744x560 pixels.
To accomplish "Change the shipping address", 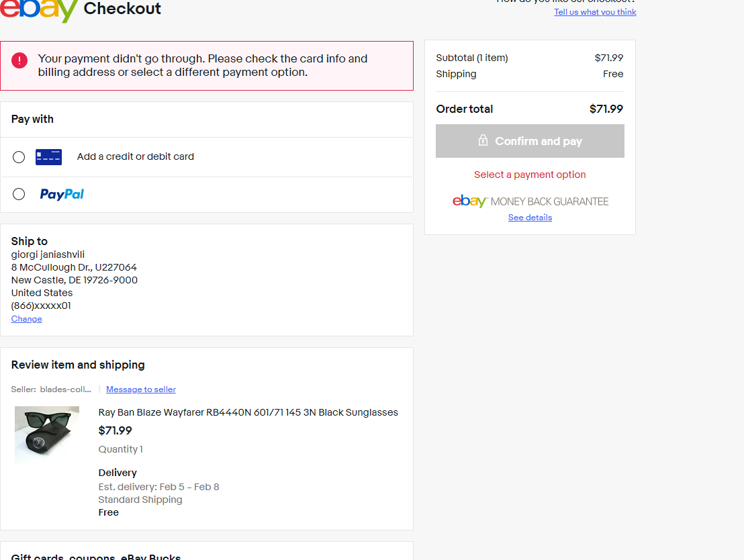I will (x=27, y=319).
